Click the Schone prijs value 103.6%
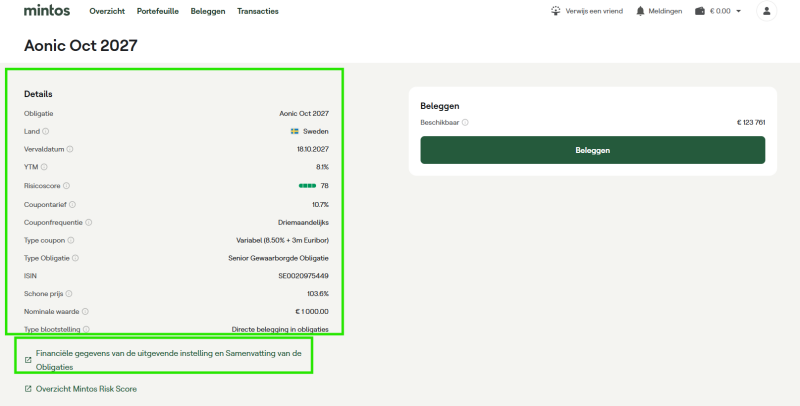The image size is (800, 406). point(318,294)
